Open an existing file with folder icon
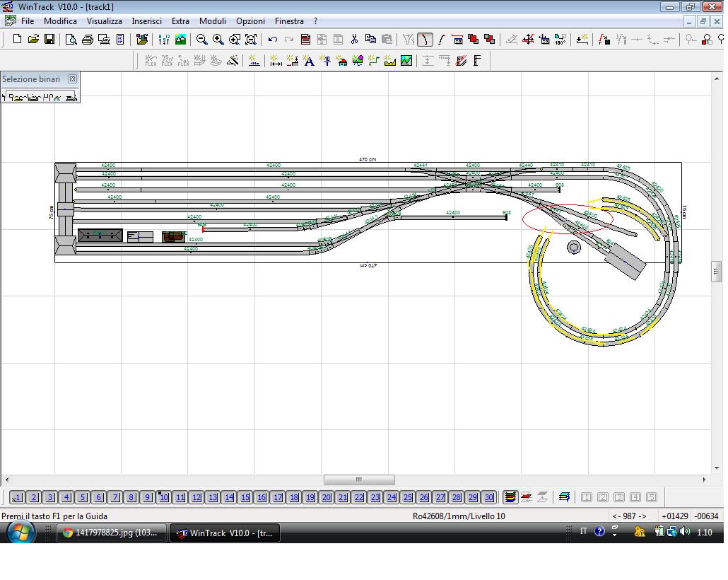This screenshot has width=728, height=580. [33, 40]
